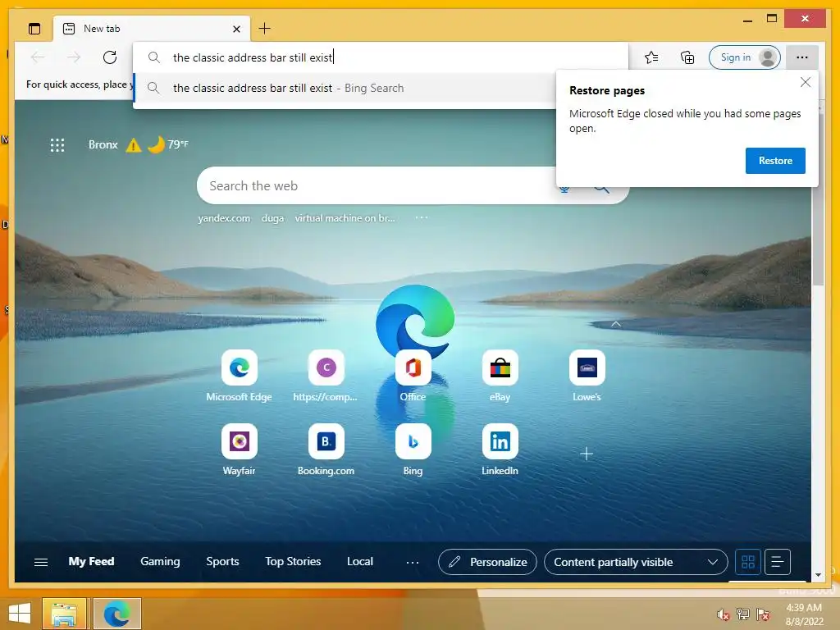Open the vertical tabs actions menu icon
The height and width of the screenshot is (630, 840).
[x=34, y=29]
